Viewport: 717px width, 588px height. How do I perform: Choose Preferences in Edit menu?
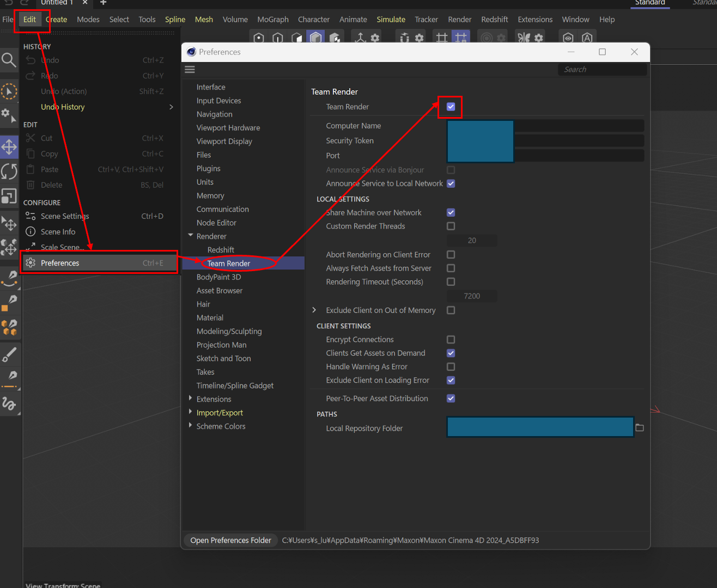100,262
